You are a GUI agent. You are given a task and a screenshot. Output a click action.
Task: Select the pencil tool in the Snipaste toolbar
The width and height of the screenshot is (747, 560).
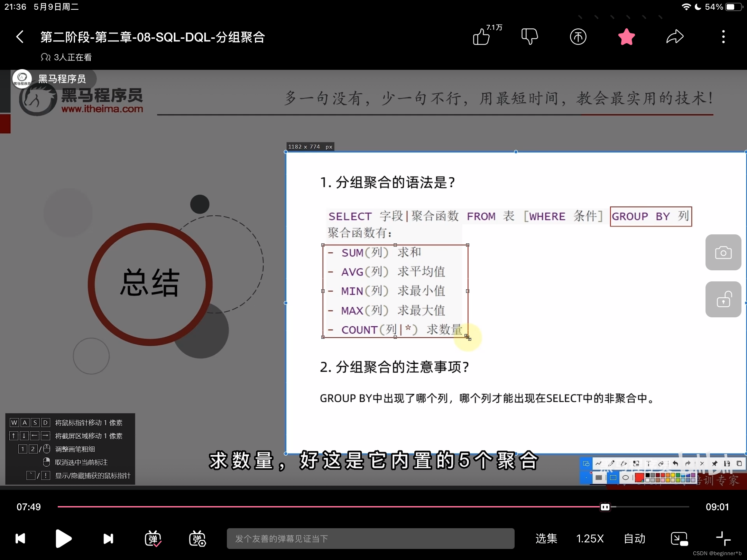point(611,464)
